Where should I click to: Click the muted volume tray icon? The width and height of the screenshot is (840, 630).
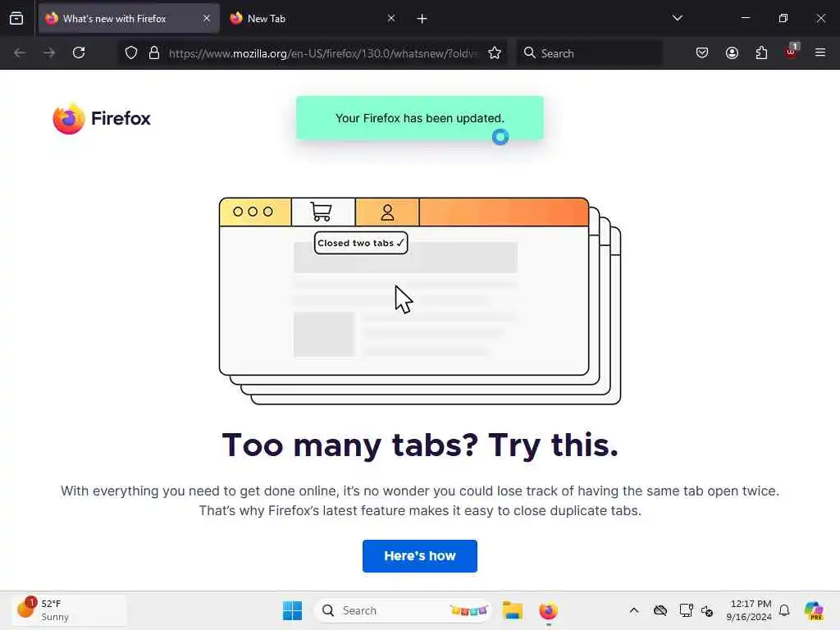coord(707,610)
